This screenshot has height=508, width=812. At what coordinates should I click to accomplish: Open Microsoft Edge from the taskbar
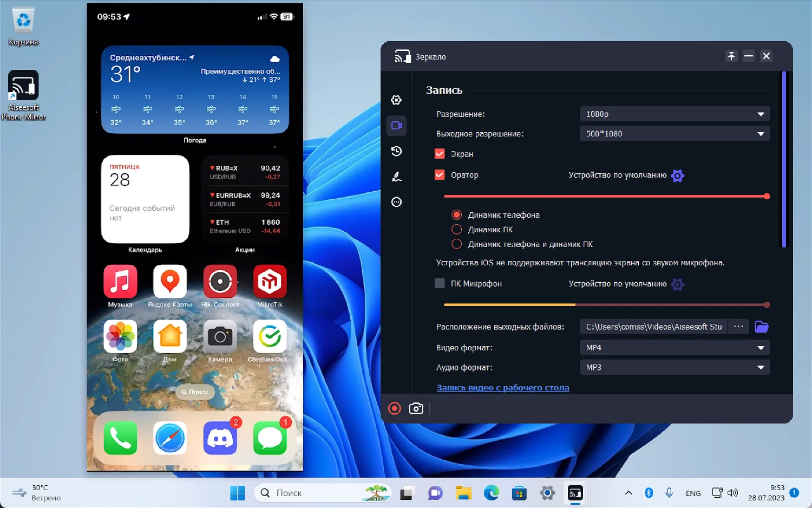point(491,493)
